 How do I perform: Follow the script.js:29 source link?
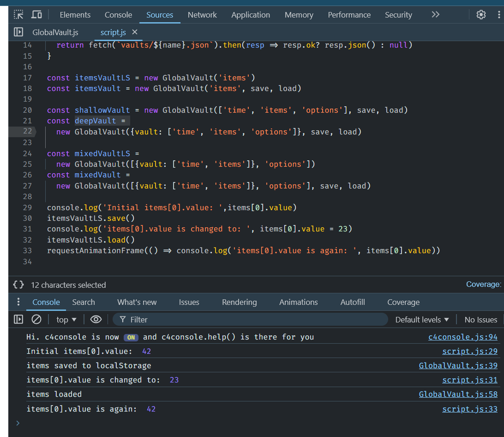(469, 351)
